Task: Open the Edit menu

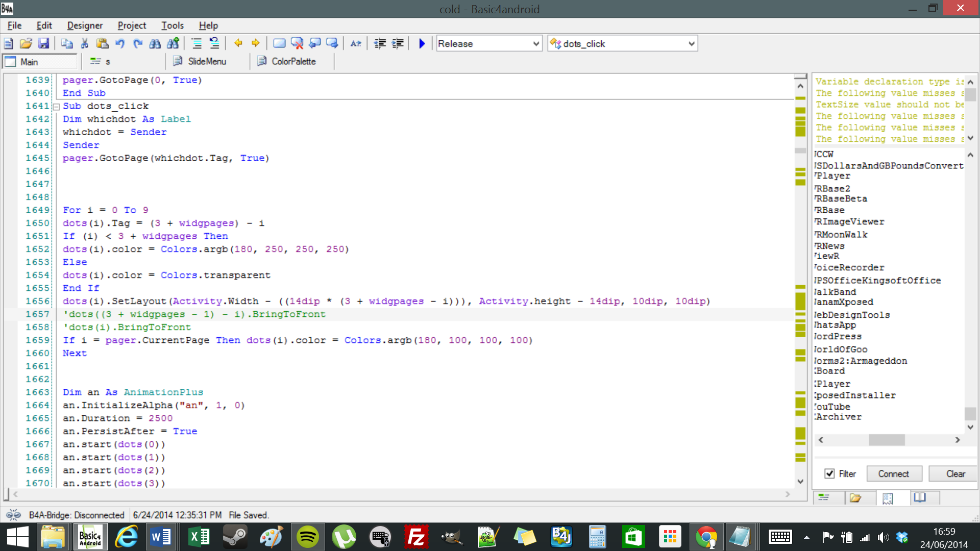Action: (44, 26)
